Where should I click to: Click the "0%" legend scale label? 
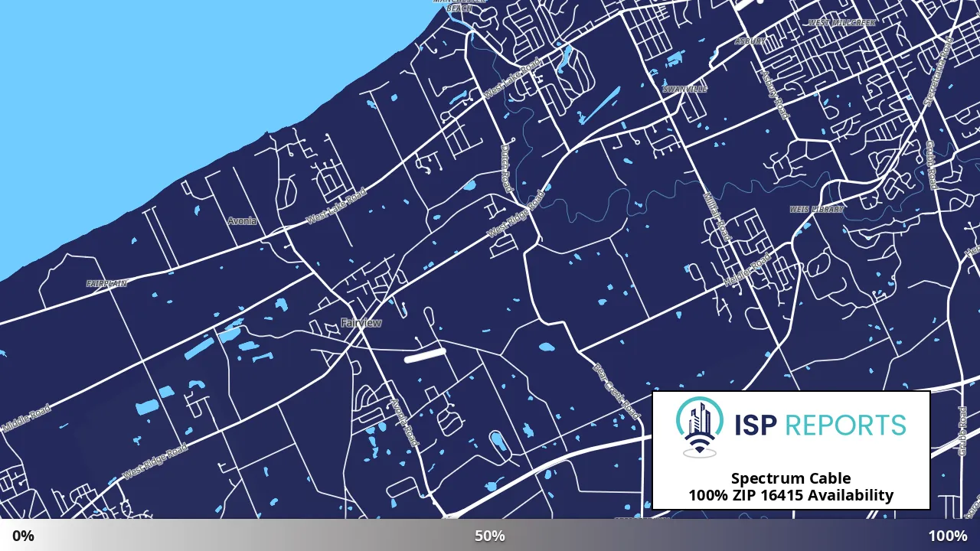click(x=23, y=536)
